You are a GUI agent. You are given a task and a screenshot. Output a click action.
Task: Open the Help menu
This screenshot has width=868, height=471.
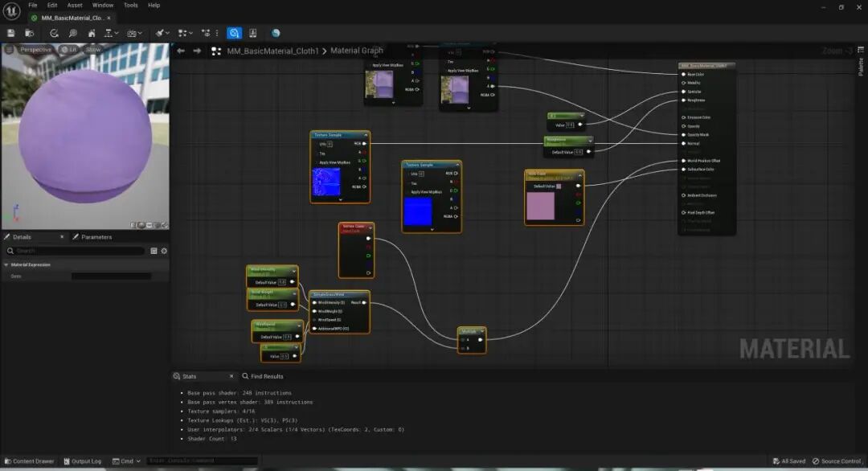(x=154, y=5)
